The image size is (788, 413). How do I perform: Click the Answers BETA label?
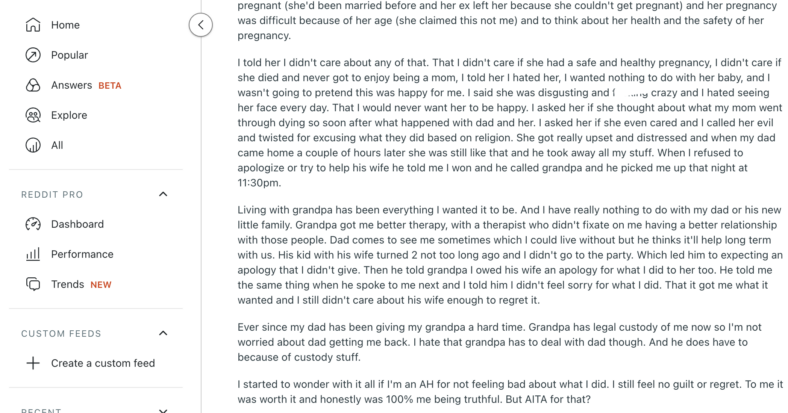point(86,85)
